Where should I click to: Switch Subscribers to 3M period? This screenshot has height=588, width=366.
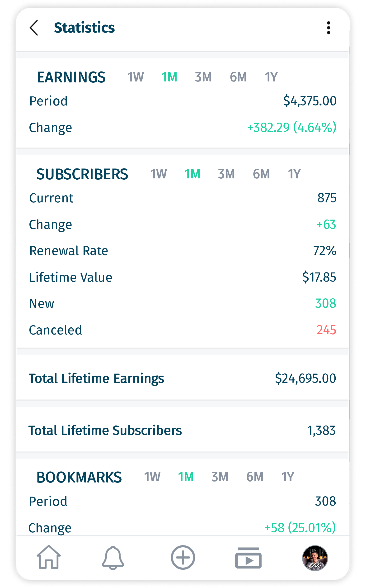click(226, 174)
